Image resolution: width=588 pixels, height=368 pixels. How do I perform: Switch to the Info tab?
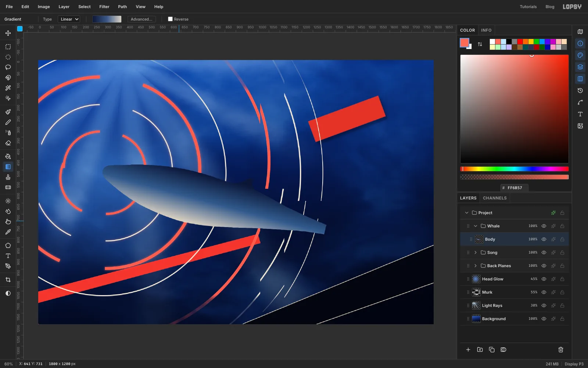(486, 30)
